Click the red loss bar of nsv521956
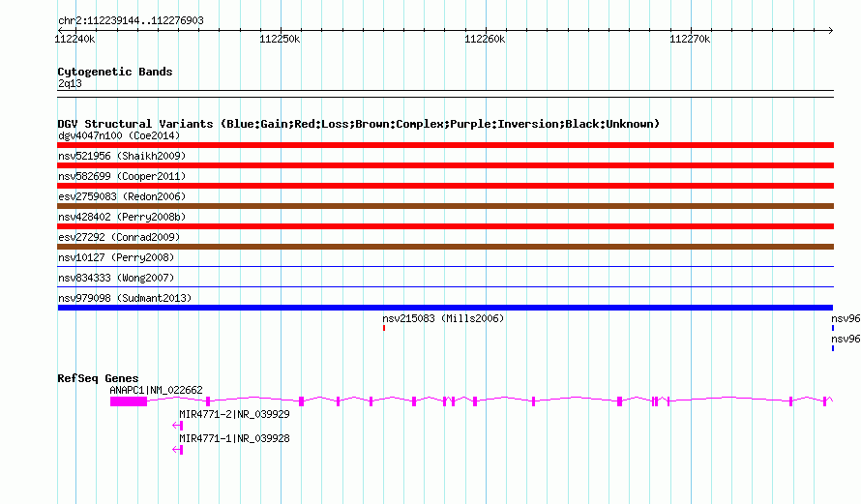 pos(445,165)
